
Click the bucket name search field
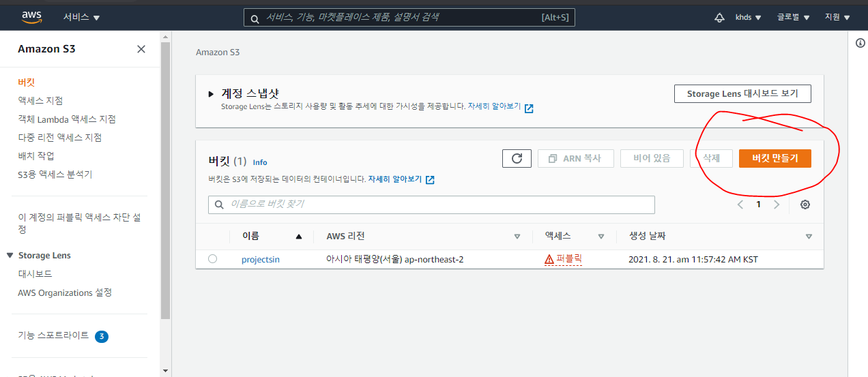tap(431, 205)
